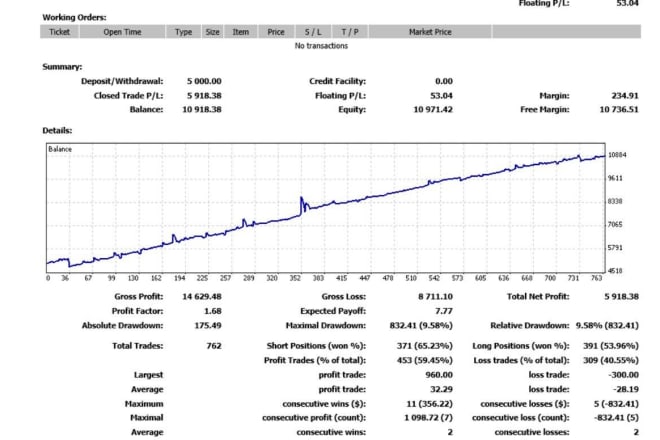Screen dimensions: 660x440
Task: Select the largest profit trade value 960.00
Action: 439,375
